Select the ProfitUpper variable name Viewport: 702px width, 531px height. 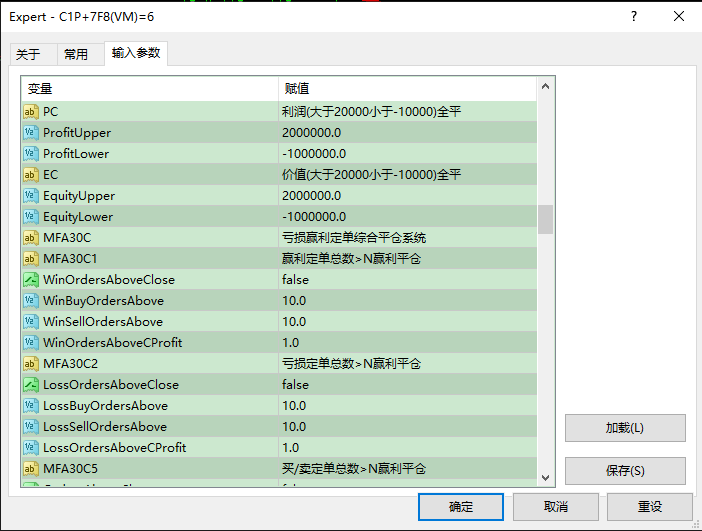[77, 133]
